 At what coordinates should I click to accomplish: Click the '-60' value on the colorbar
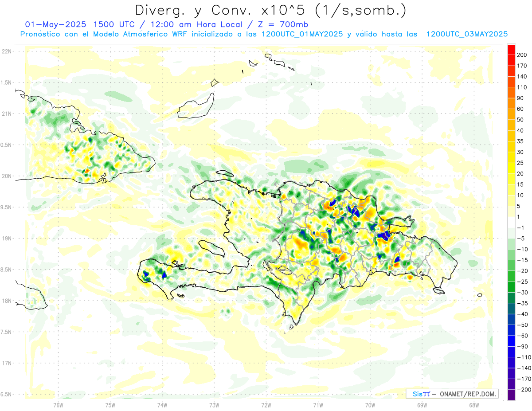(522, 336)
